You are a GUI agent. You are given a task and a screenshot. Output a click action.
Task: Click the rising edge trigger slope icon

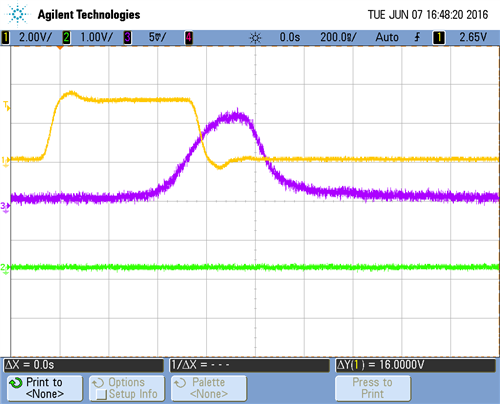pyautogui.click(x=417, y=37)
